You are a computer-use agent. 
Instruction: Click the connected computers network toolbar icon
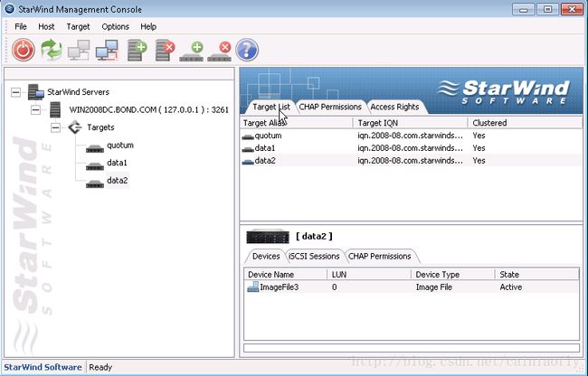coord(107,50)
